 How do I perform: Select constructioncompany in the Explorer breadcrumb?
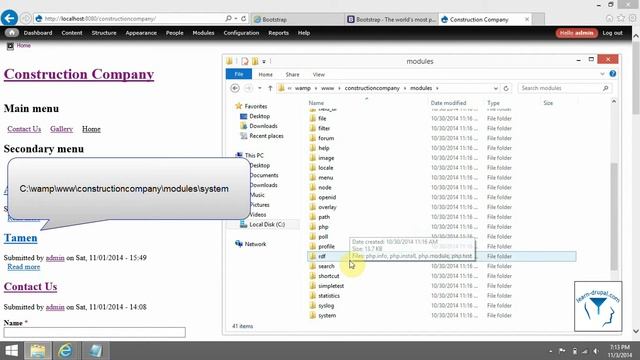pos(372,88)
